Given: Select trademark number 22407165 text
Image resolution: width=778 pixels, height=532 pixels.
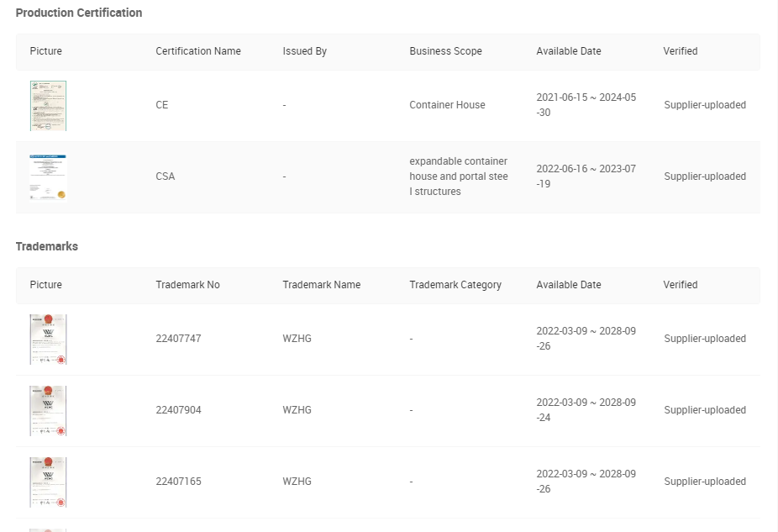Looking at the screenshot, I should pyautogui.click(x=179, y=482).
